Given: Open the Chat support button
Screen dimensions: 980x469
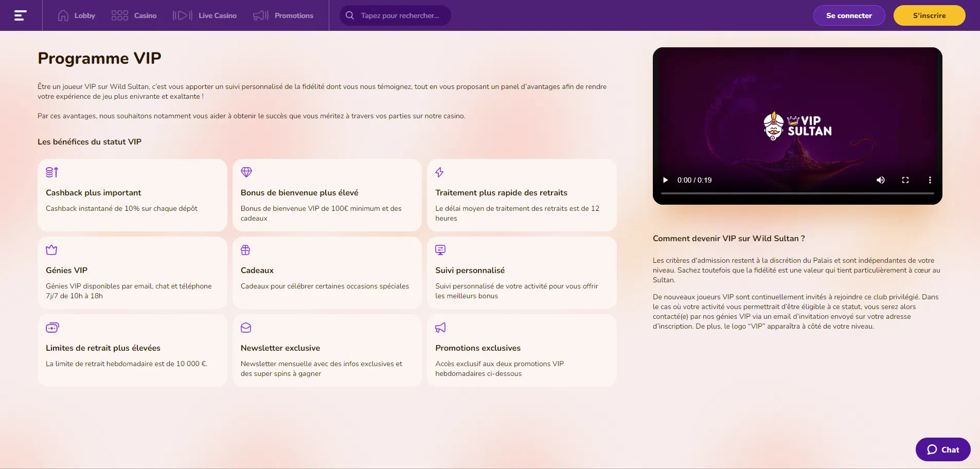Looking at the screenshot, I should tap(943, 449).
